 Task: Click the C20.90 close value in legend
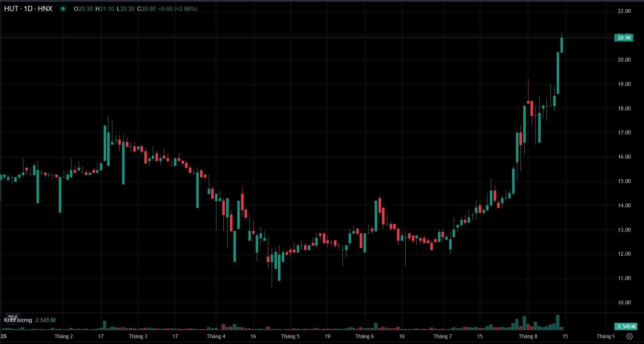click(146, 9)
